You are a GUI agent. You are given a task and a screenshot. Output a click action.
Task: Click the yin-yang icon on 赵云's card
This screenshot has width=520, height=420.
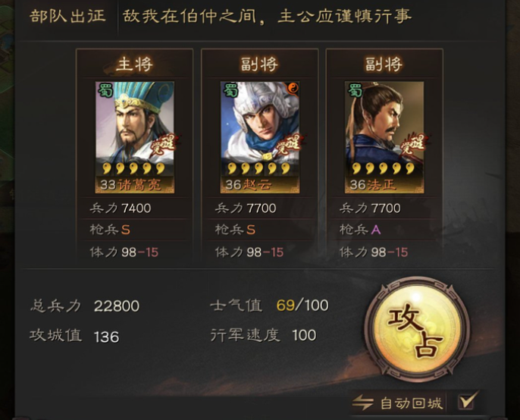coord(292,88)
